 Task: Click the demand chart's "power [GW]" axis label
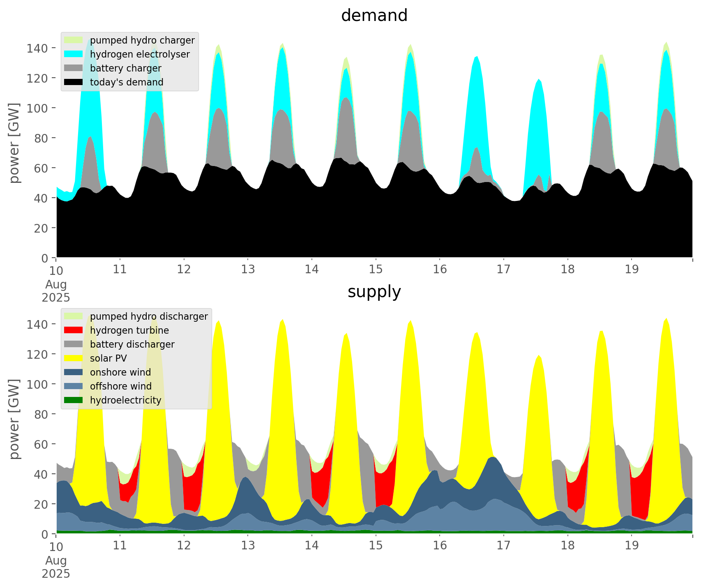[14, 143]
